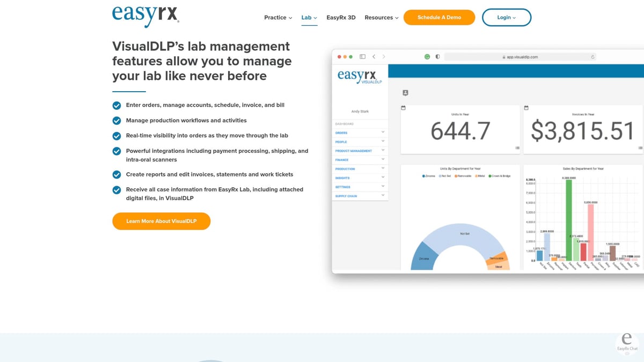Open the Resources dropdown menu
Image resolution: width=644 pixels, height=362 pixels.
point(381,17)
